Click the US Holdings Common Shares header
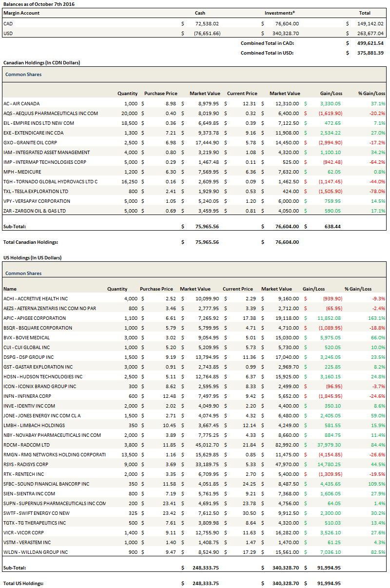The height and width of the screenshot is (588, 390). coord(23,274)
